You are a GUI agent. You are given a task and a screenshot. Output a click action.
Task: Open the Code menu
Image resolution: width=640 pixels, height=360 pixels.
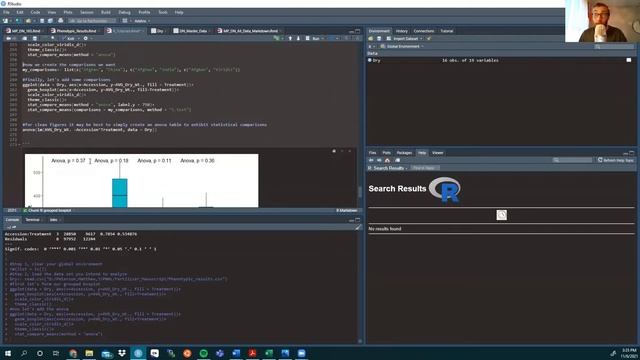[x=36, y=12]
